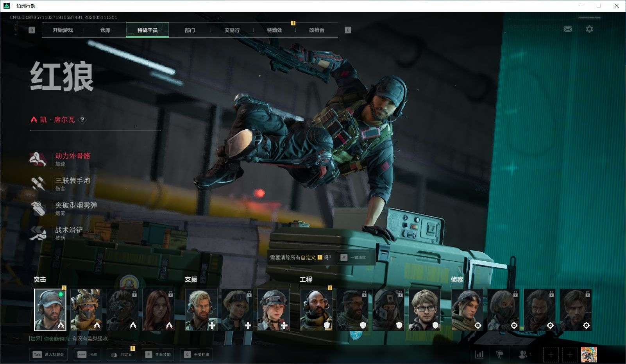Screen dimensions: 626x364
Task: Open the 干员档案 button
Action: point(197,355)
